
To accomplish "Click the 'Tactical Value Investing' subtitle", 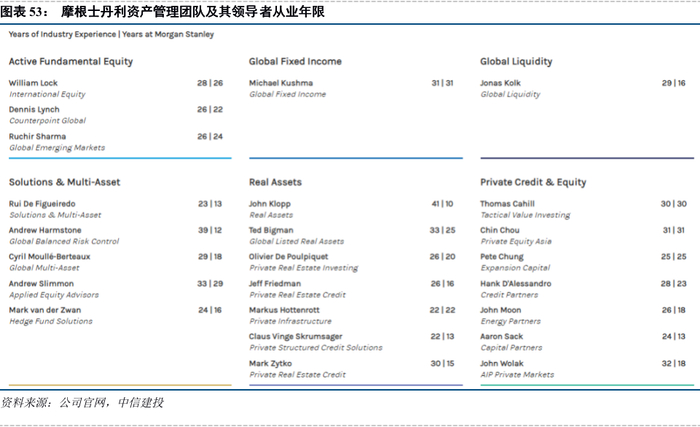I will 525,215.
